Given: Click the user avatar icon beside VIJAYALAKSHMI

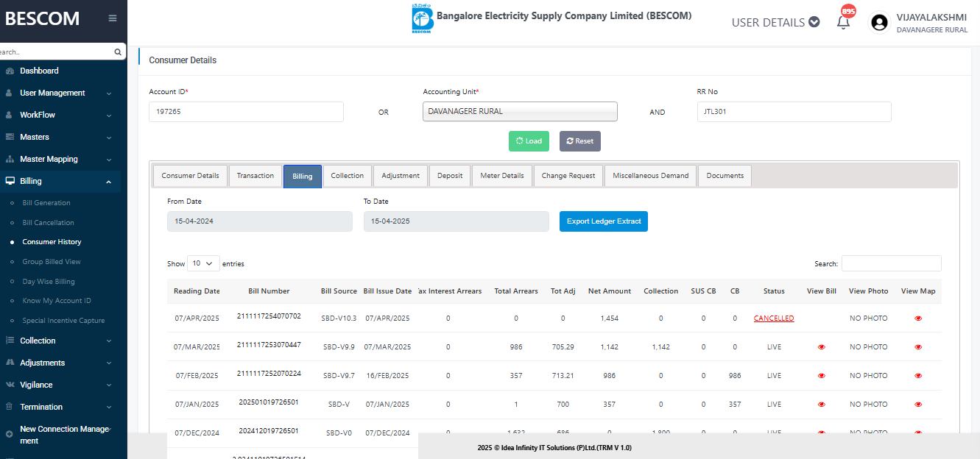Looking at the screenshot, I should click(879, 23).
